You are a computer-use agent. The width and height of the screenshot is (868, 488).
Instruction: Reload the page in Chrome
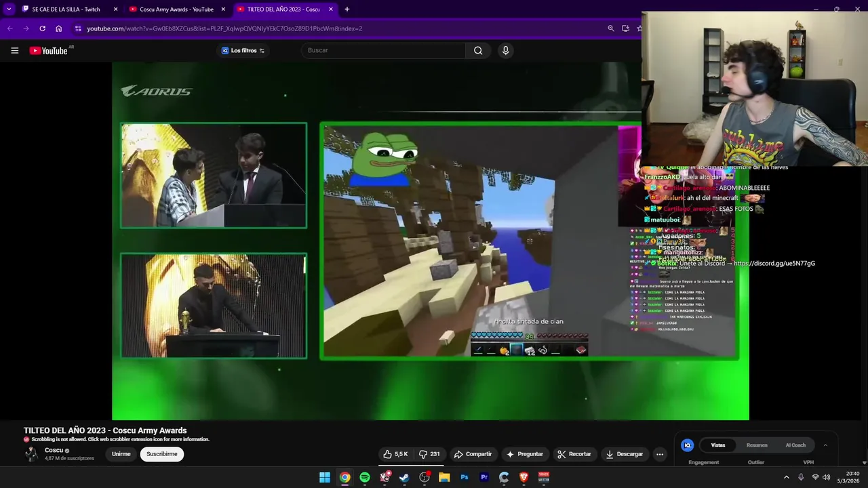pyautogui.click(x=42, y=28)
